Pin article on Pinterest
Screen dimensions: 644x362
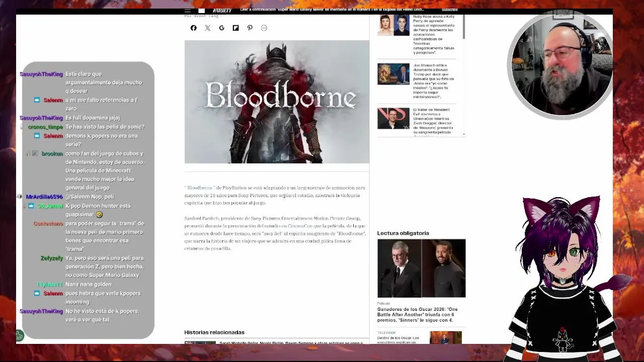[250, 28]
